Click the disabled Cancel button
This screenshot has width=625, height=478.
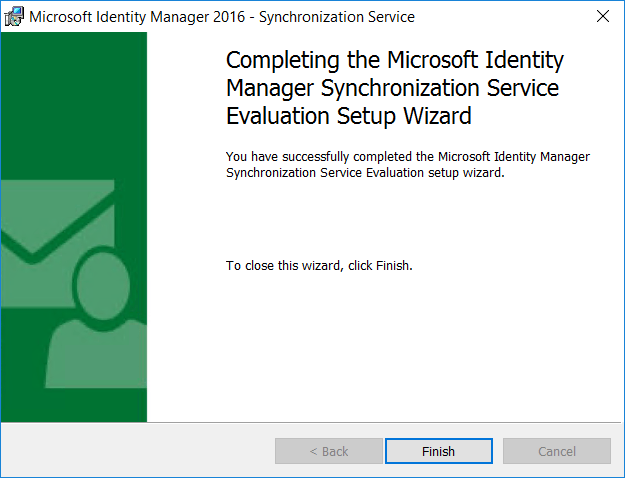point(556,451)
